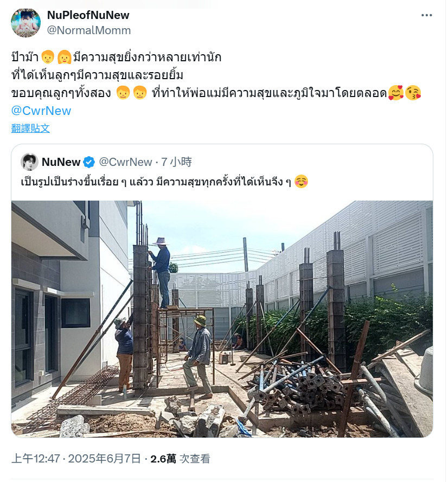The height and width of the screenshot is (482, 448).
Task: Open the @NormalMomm handle link
Action: tap(89, 30)
